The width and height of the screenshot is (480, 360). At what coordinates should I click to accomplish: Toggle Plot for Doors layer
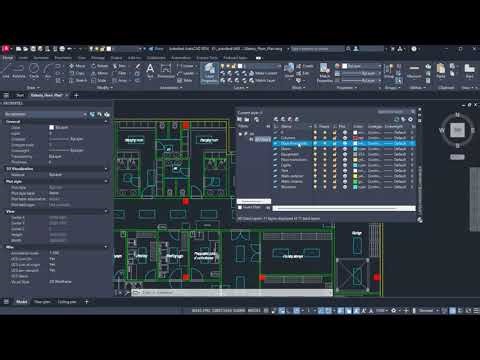(345, 149)
